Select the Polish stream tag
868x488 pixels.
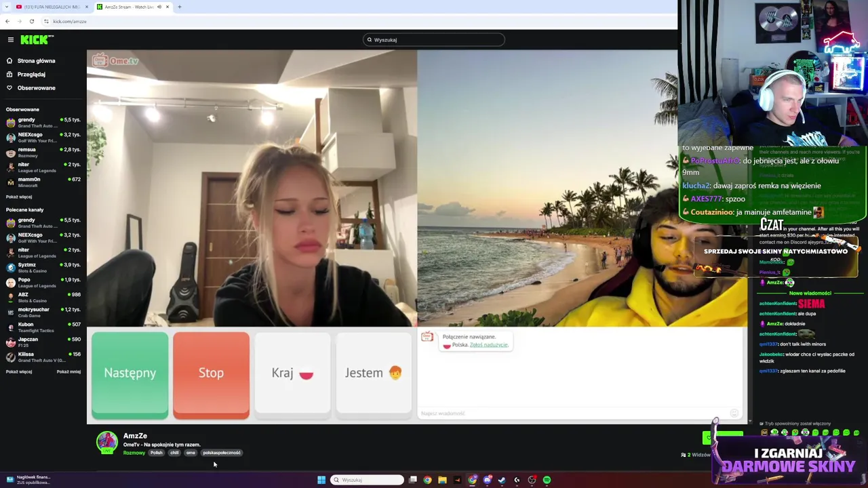(x=157, y=453)
